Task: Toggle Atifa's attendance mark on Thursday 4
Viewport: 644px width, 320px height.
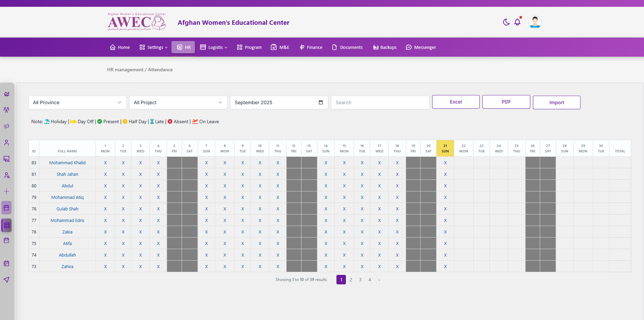Action: point(158,243)
